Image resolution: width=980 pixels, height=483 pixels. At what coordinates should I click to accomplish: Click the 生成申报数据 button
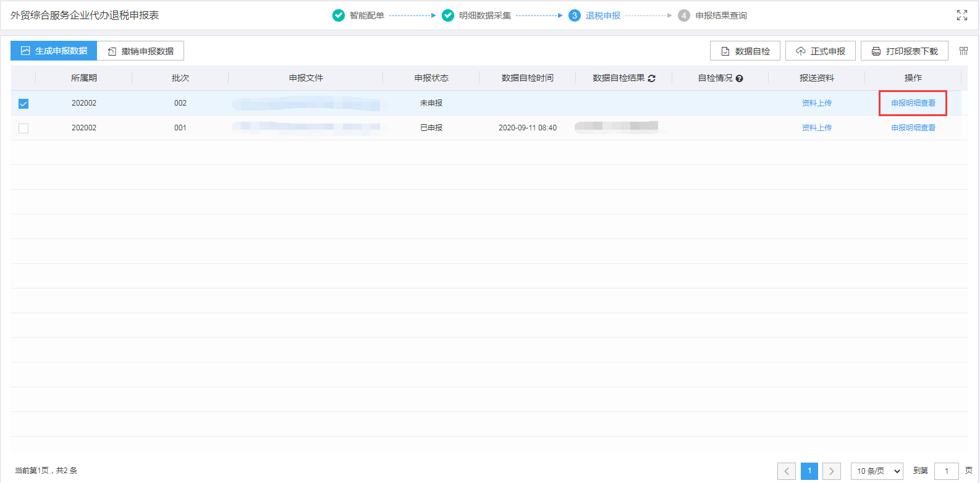click(x=54, y=51)
